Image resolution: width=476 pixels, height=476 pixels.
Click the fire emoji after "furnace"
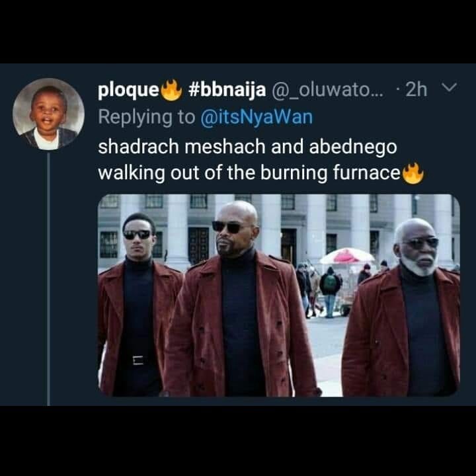(413, 173)
